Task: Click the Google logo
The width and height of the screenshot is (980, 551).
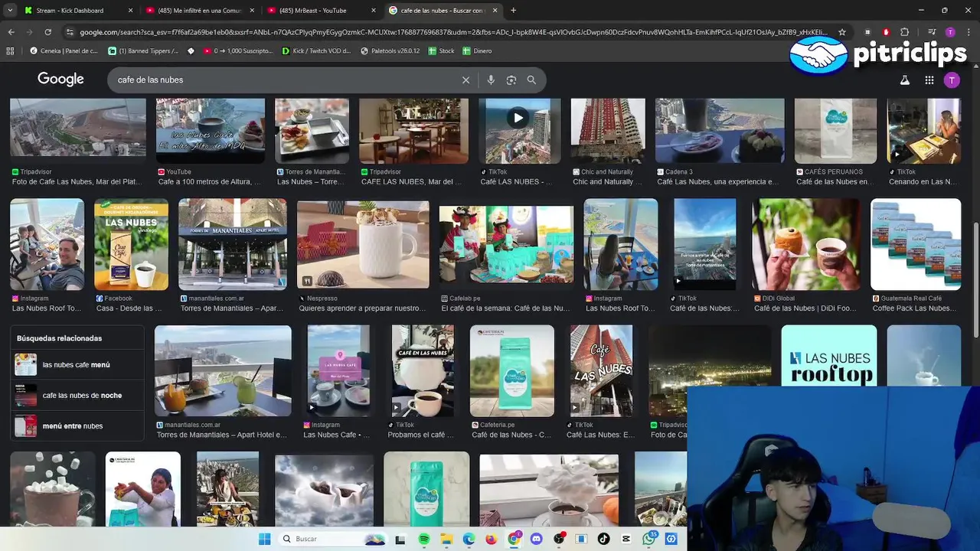Action: (60, 80)
